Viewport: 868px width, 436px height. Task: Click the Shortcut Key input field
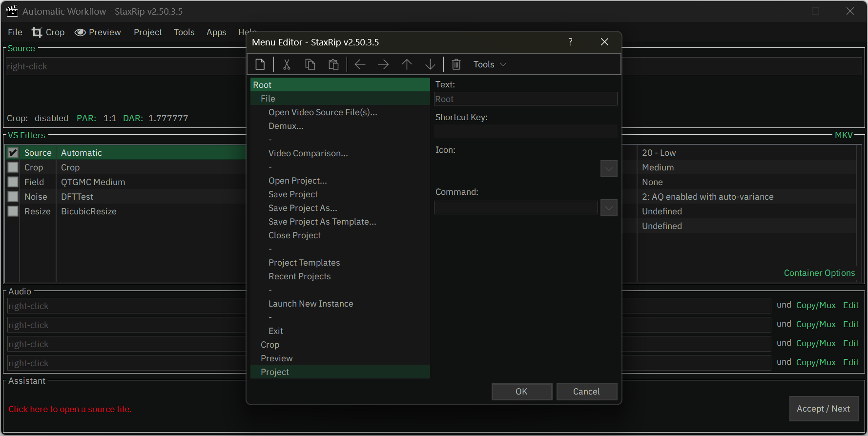pos(525,131)
